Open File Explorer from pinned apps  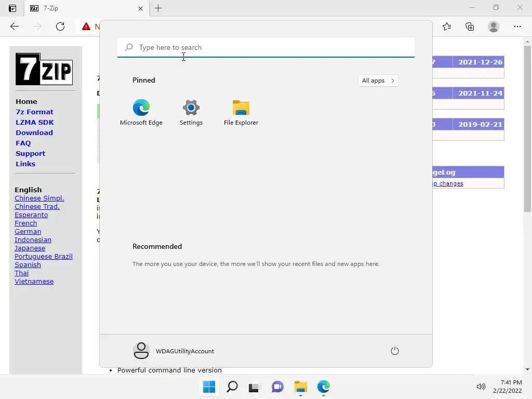click(x=241, y=112)
